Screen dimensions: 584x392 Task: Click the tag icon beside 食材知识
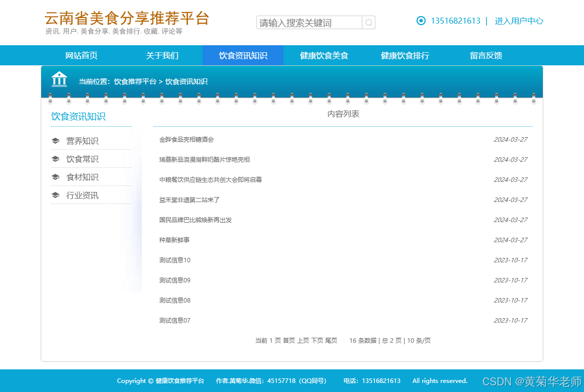pos(56,177)
